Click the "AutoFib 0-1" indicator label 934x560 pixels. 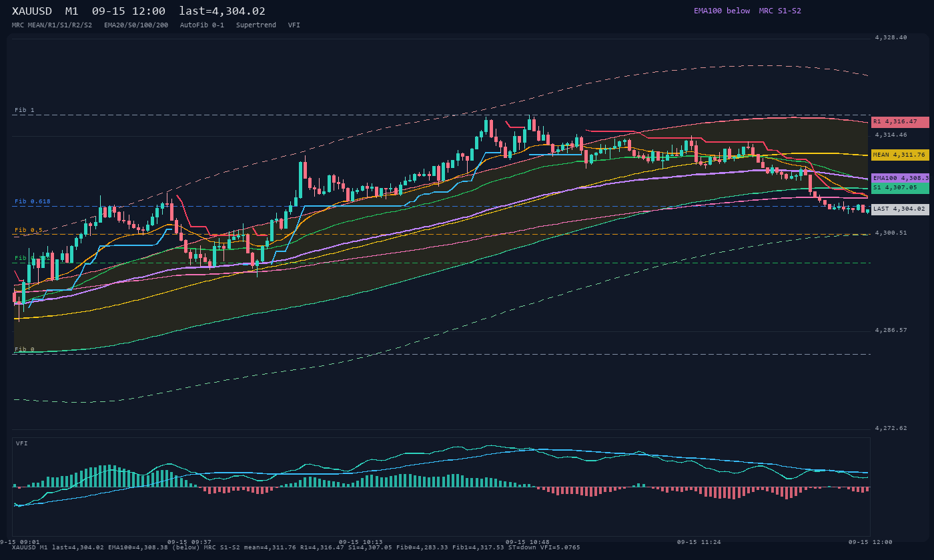point(202,25)
